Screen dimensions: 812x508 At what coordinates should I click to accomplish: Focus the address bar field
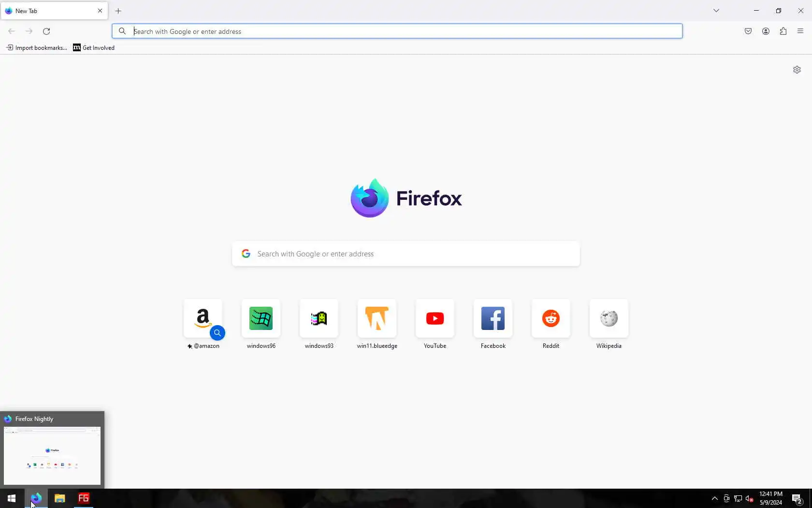(397, 31)
